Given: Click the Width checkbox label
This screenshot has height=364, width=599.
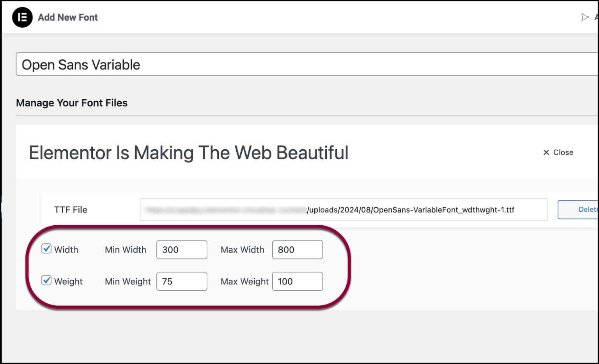Looking at the screenshot, I should [x=67, y=249].
